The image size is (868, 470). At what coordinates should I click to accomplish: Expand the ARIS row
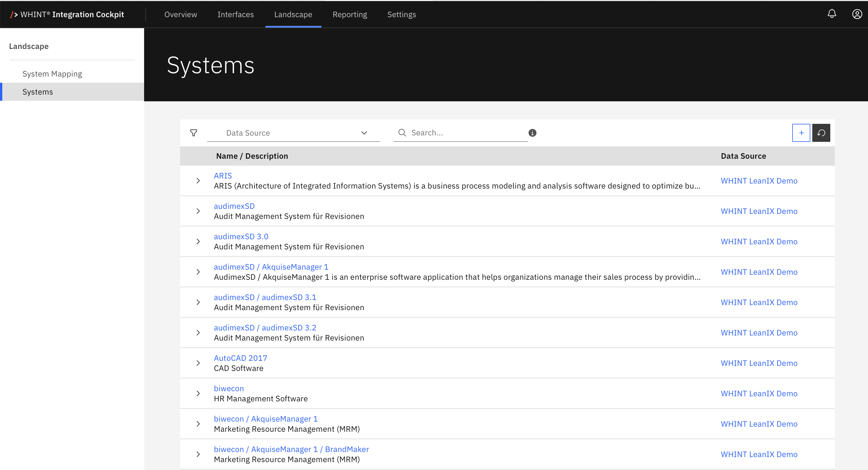pos(198,181)
